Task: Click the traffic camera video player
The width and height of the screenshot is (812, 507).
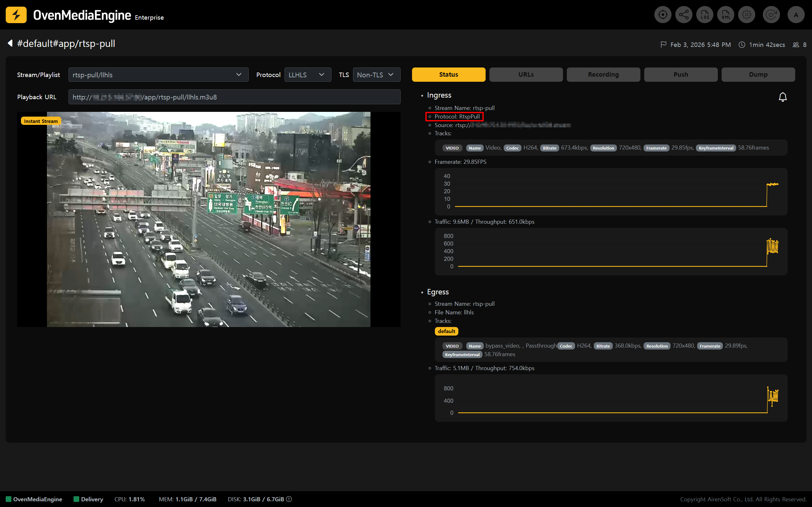Action: [208, 219]
